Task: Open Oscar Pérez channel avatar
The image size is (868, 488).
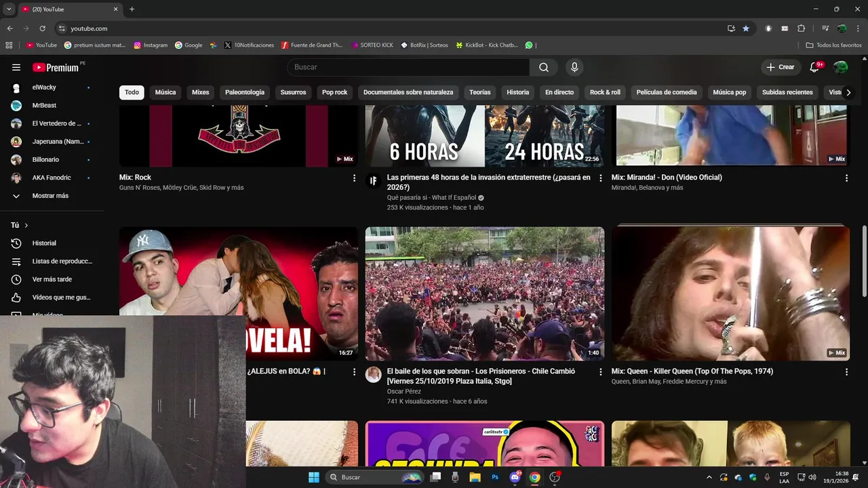Action: pos(374,375)
